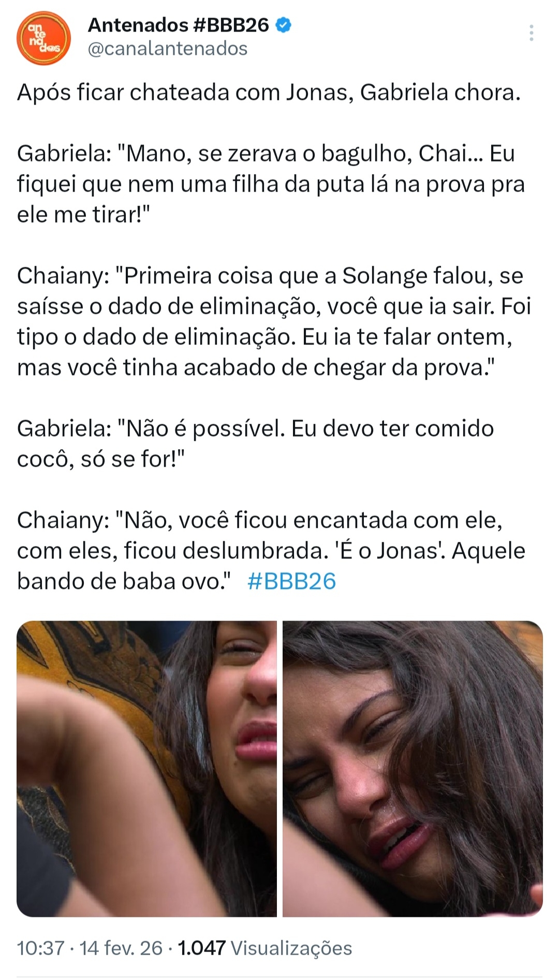Tap the 'Após ficar chateada' opening sentence
The image size is (559, 980).
(269, 93)
